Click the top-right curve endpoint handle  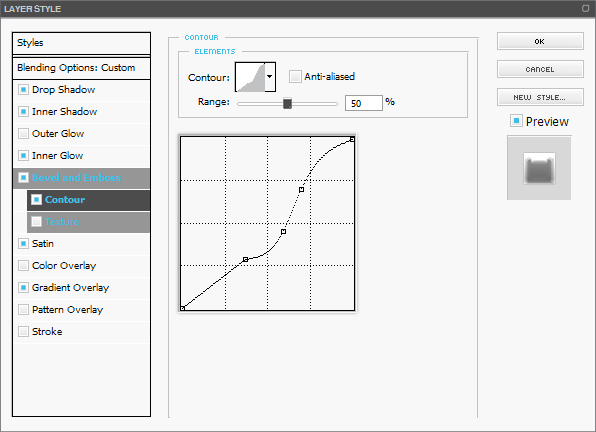point(352,140)
